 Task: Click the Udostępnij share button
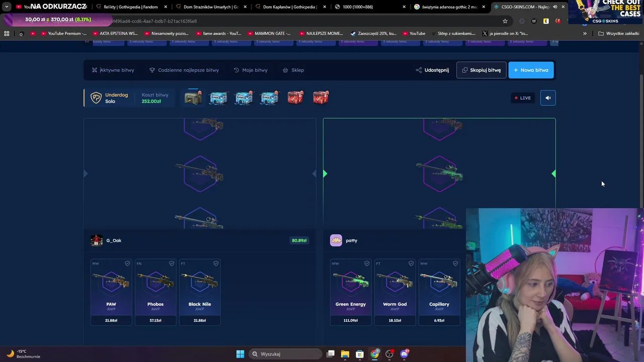click(432, 70)
